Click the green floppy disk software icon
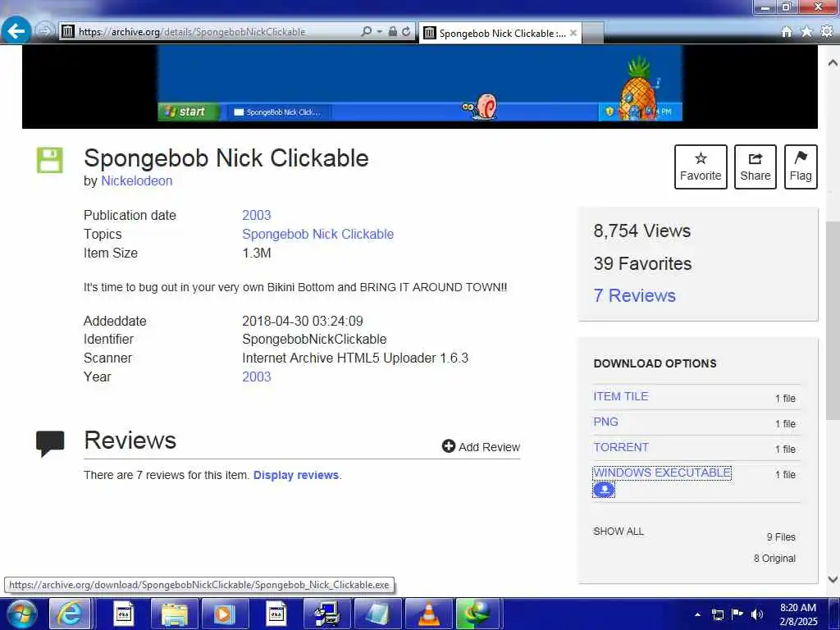This screenshot has width=840, height=630. point(50,160)
